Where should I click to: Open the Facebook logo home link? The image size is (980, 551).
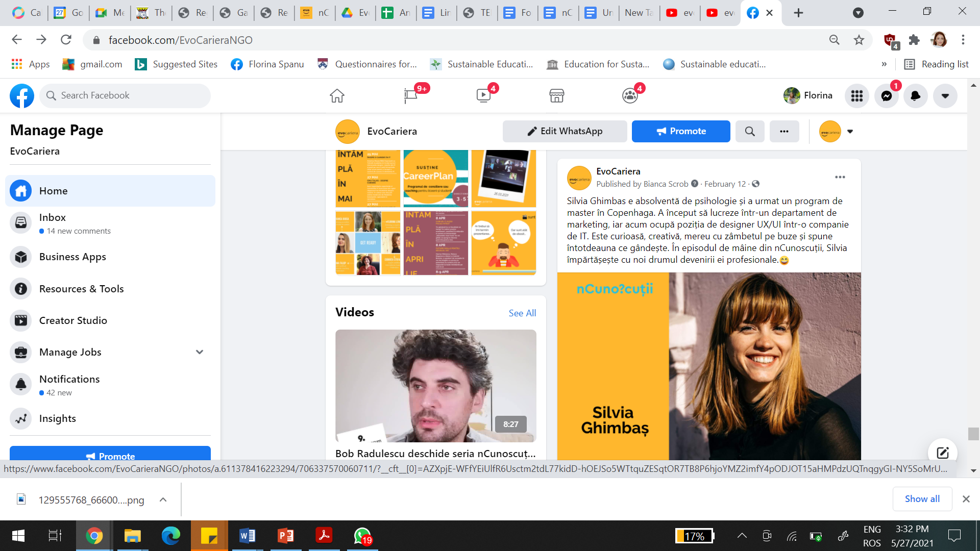(x=22, y=95)
